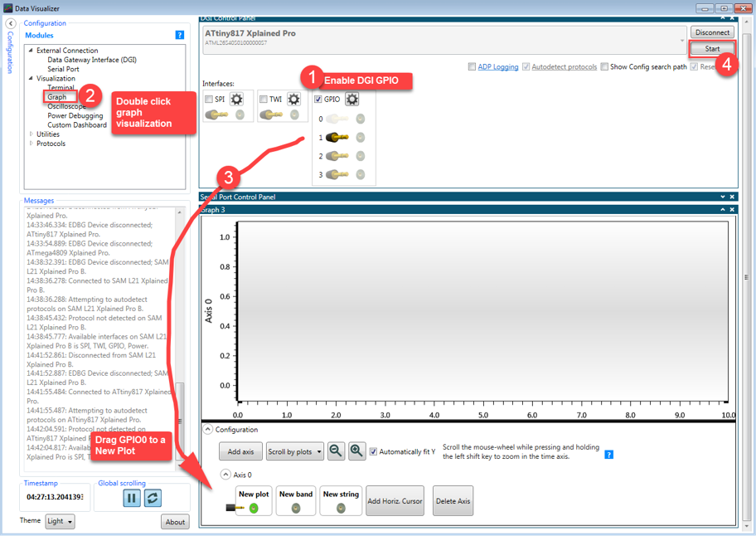Toggle Automatically fit Y checkbox
This screenshot has width=756, height=536.
(x=373, y=451)
